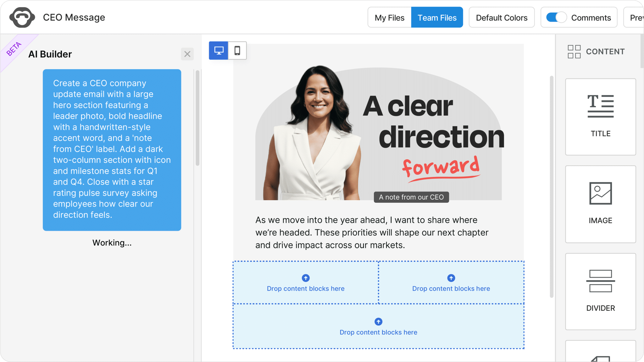Click the monkey logo icon
The height and width of the screenshot is (362, 644).
[x=22, y=17]
